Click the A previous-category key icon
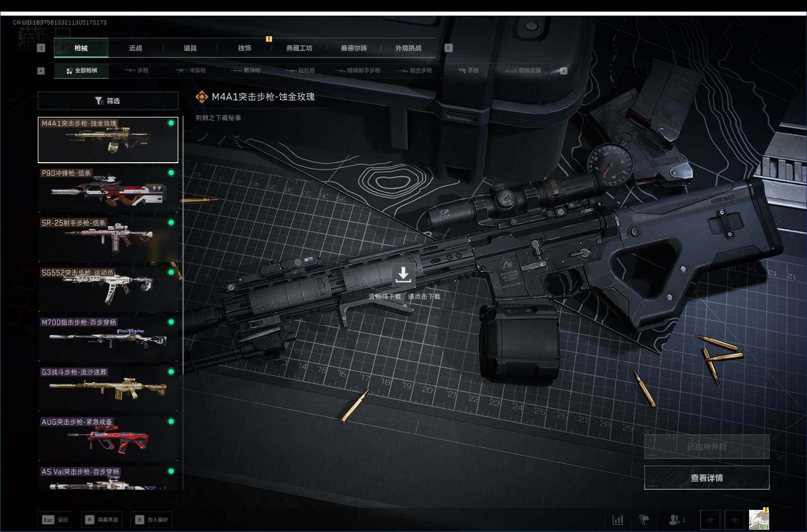The width and height of the screenshot is (807, 532). (x=41, y=71)
